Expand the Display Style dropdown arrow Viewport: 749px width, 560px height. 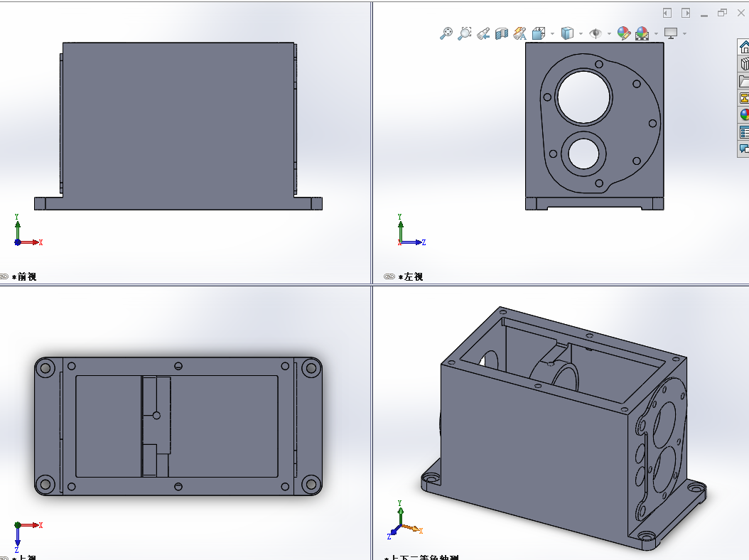[581, 34]
